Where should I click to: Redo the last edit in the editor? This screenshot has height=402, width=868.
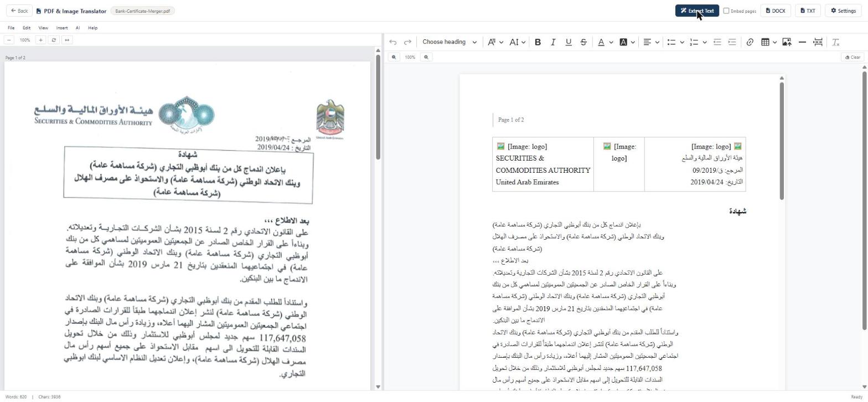[407, 42]
